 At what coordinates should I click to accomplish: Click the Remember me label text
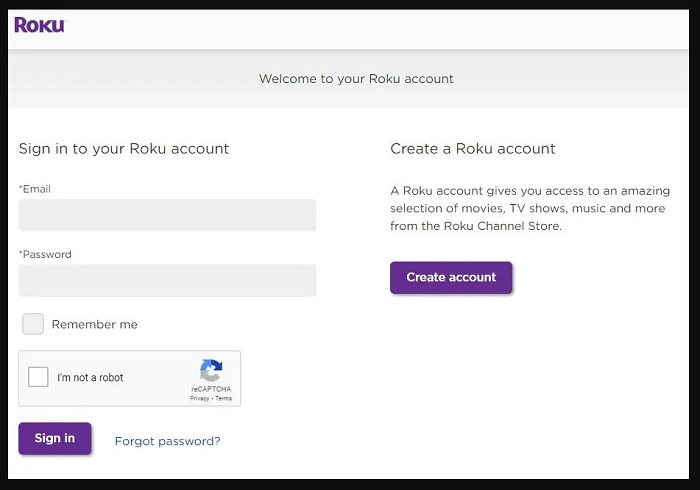tap(95, 324)
